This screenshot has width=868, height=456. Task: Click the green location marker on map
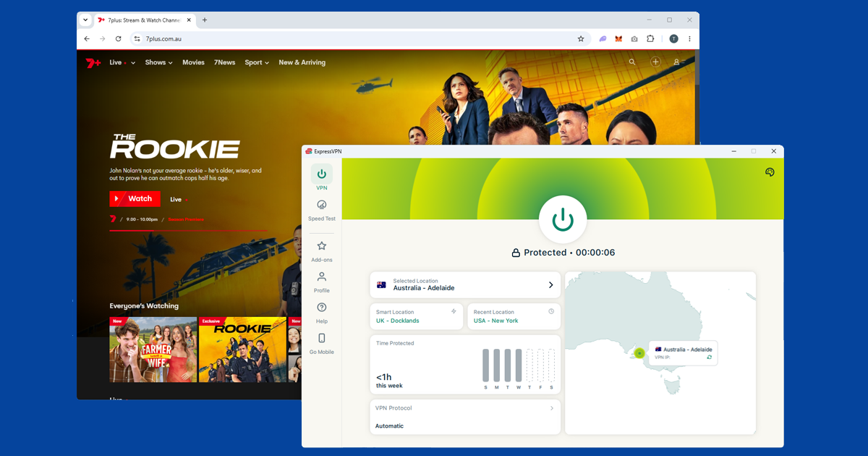(x=639, y=353)
